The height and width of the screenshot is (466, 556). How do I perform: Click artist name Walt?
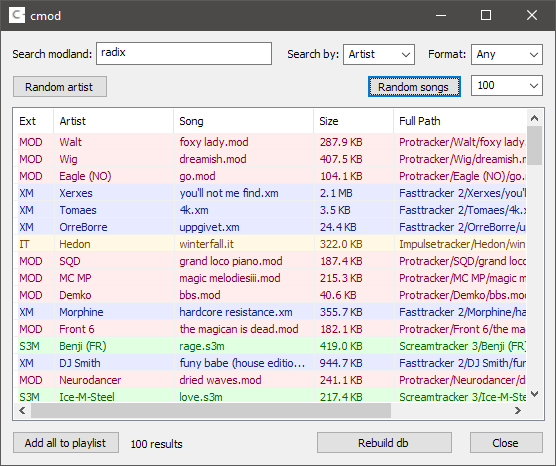(x=70, y=142)
